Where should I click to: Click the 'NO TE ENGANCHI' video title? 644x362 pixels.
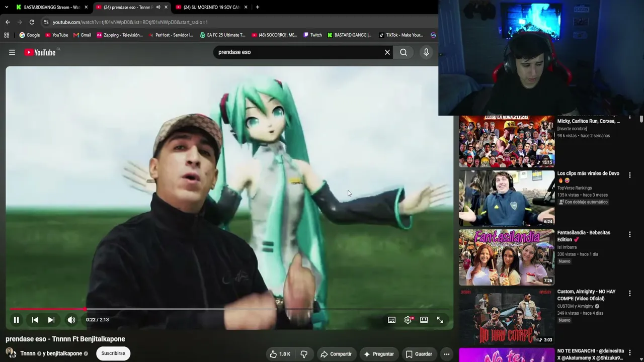[x=591, y=354]
